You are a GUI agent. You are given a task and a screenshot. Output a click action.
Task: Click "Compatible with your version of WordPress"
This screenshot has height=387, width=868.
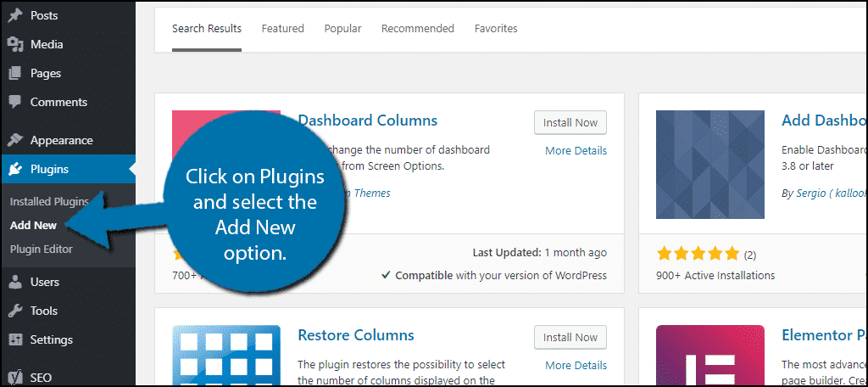(x=494, y=275)
